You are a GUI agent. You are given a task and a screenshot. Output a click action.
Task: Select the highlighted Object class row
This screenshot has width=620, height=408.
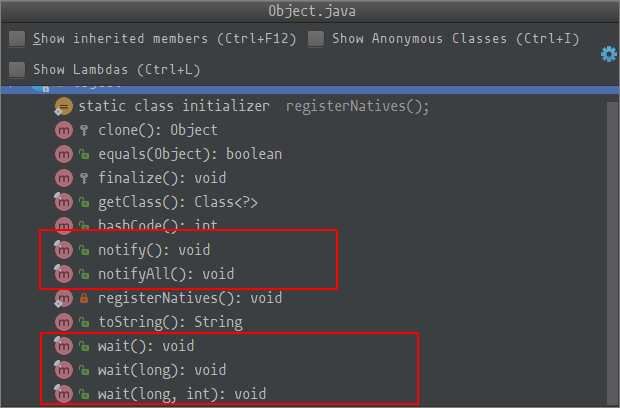coord(310,89)
